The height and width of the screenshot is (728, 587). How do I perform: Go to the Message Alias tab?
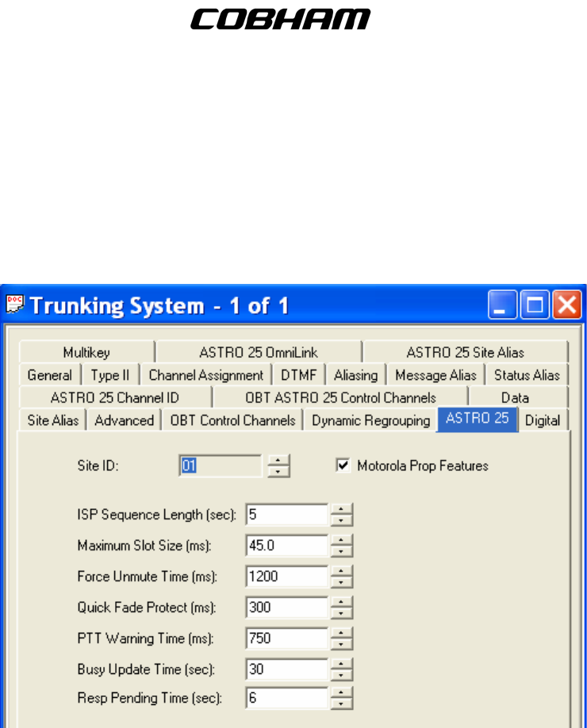click(435, 374)
